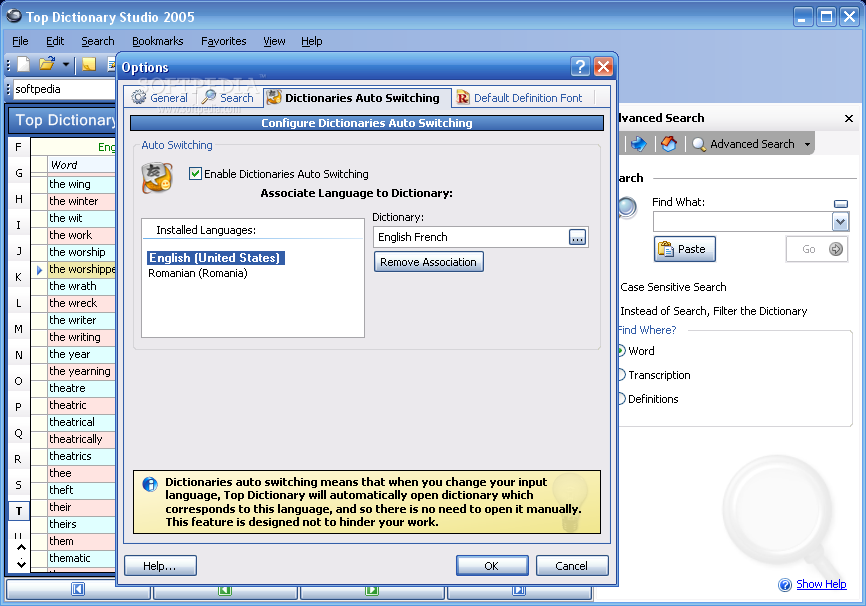Select the Transcription radio button

click(622, 375)
